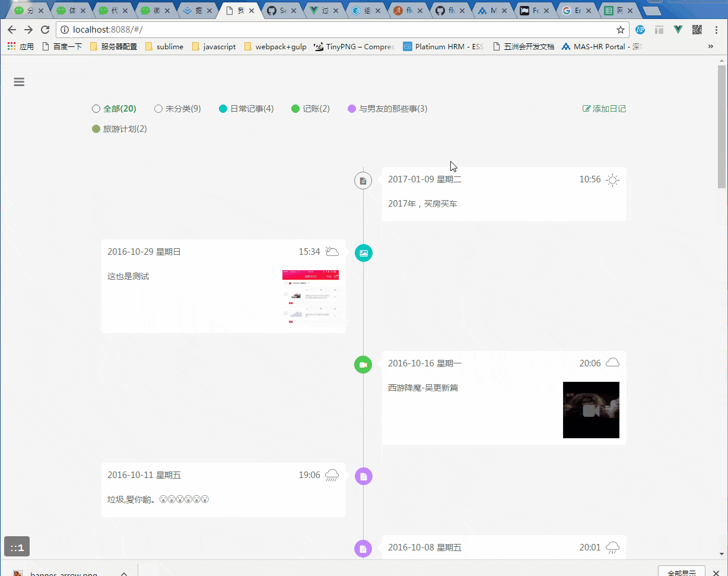Image resolution: width=728 pixels, height=576 pixels.
Task: Click the date 2016-10-29 星期日
Action: pos(144,252)
